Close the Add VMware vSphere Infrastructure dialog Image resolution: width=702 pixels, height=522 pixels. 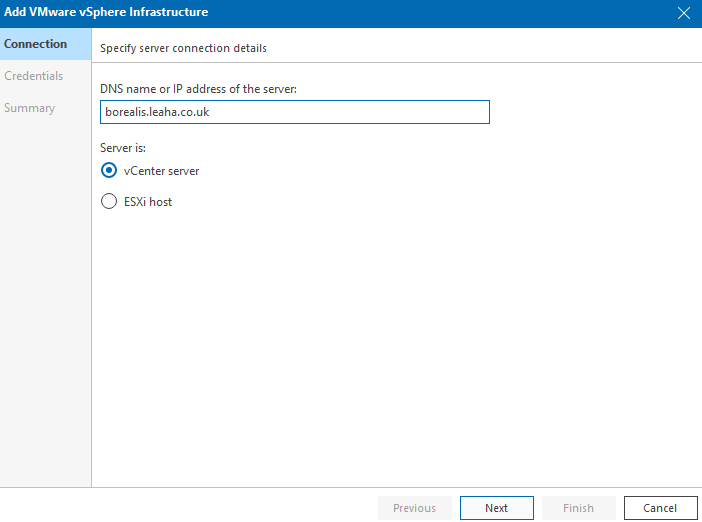tap(684, 13)
